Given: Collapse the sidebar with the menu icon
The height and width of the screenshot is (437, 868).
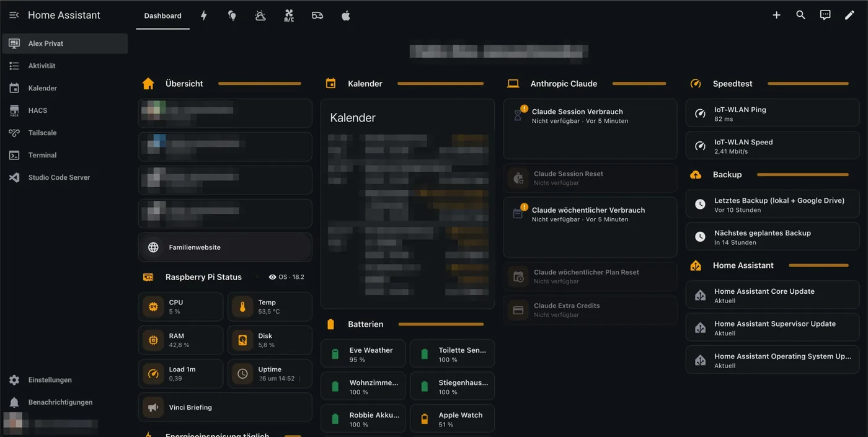Looking at the screenshot, I should click(14, 15).
